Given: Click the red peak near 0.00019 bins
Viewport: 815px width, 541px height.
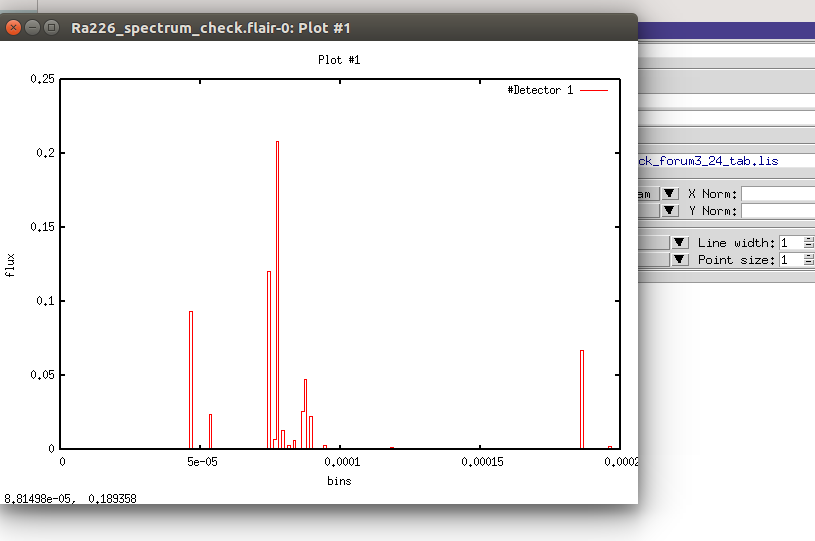Looking at the screenshot, I should coord(582,399).
